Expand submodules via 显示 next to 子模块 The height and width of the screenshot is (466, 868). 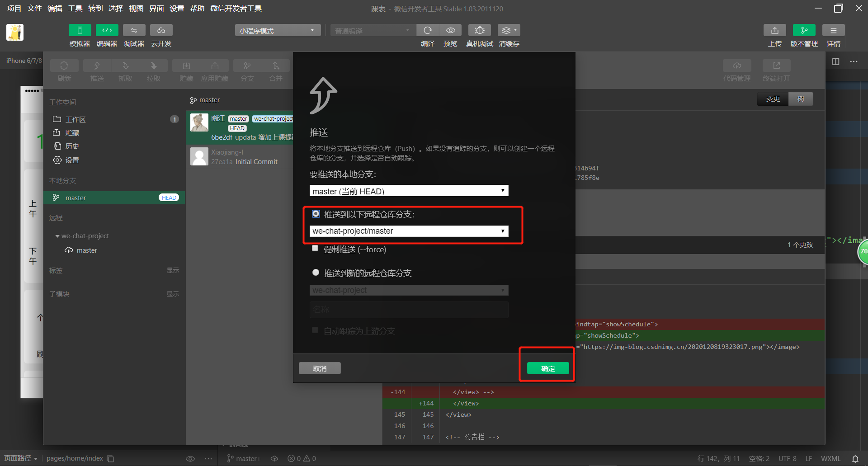(x=173, y=294)
